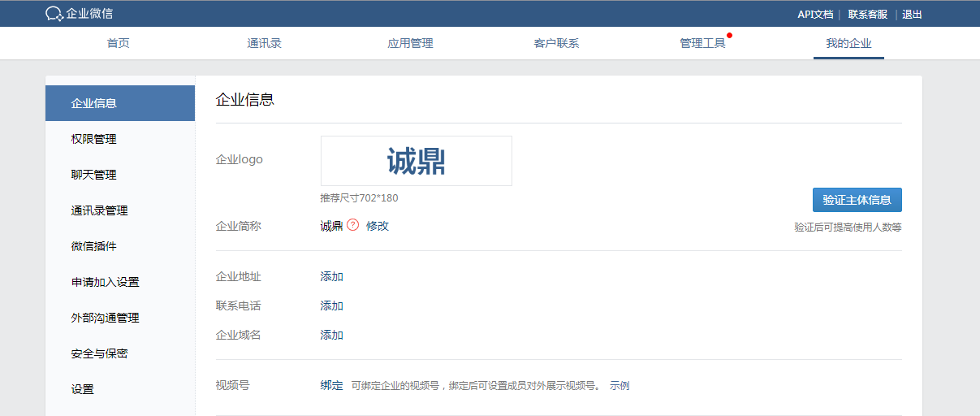
Task: Switch to the 通讯录 tab
Action: 264,43
